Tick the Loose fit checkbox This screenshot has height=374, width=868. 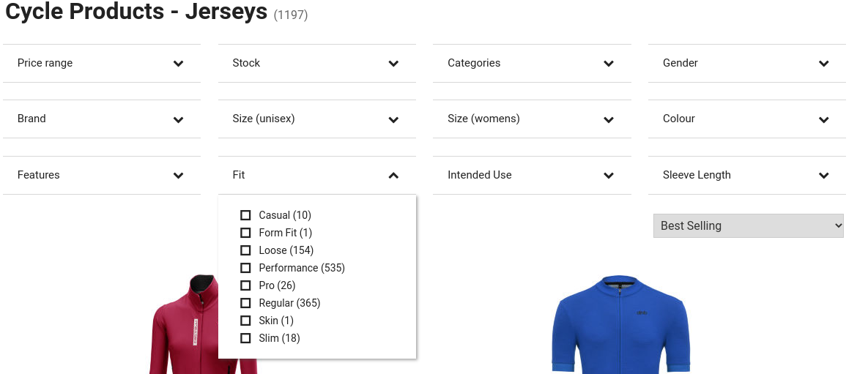pos(245,250)
